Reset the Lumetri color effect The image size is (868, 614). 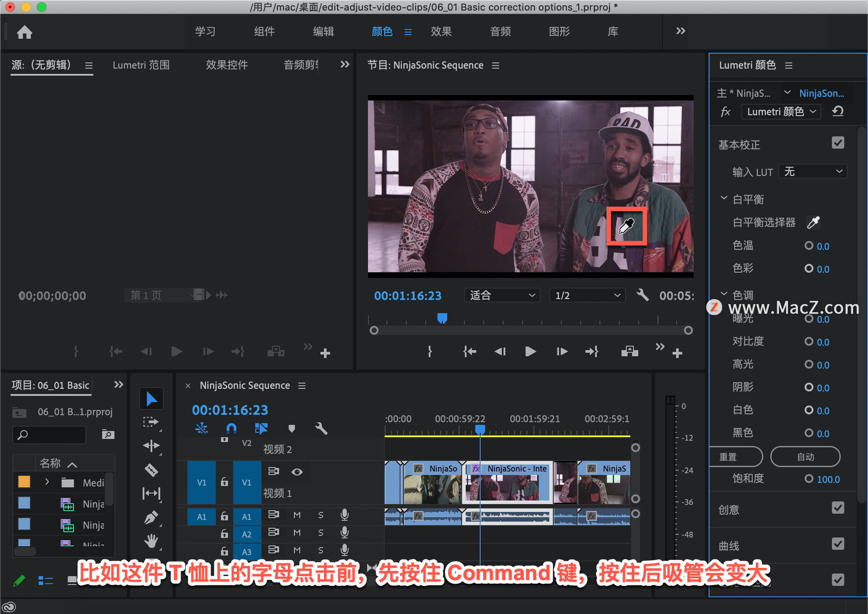[838, 111]
